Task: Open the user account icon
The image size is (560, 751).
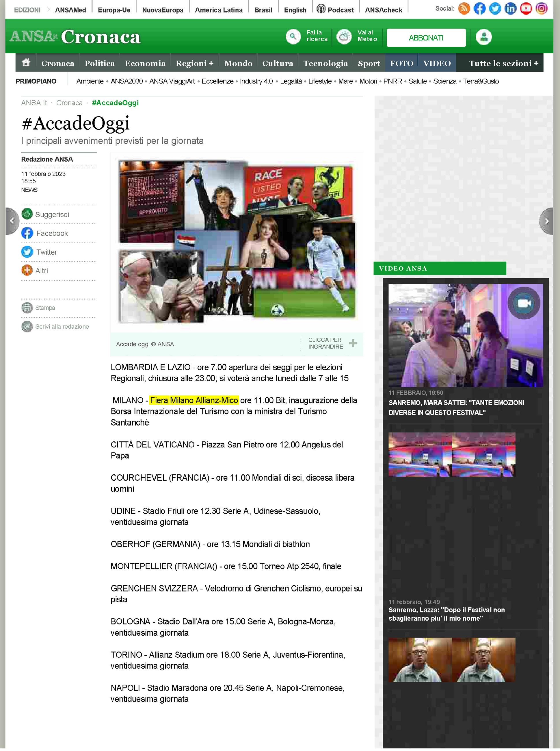Action: pyautogui.click(x=483, y=37)
